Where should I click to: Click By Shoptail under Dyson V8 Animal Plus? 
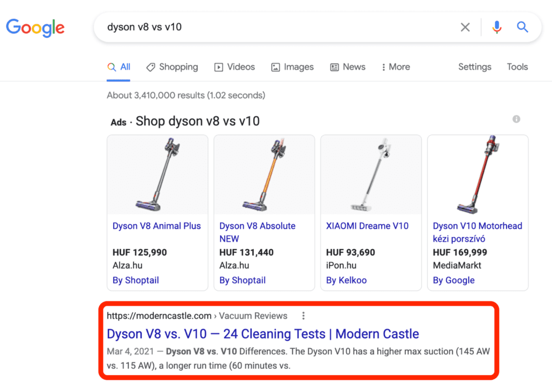[x=135, y=280]
